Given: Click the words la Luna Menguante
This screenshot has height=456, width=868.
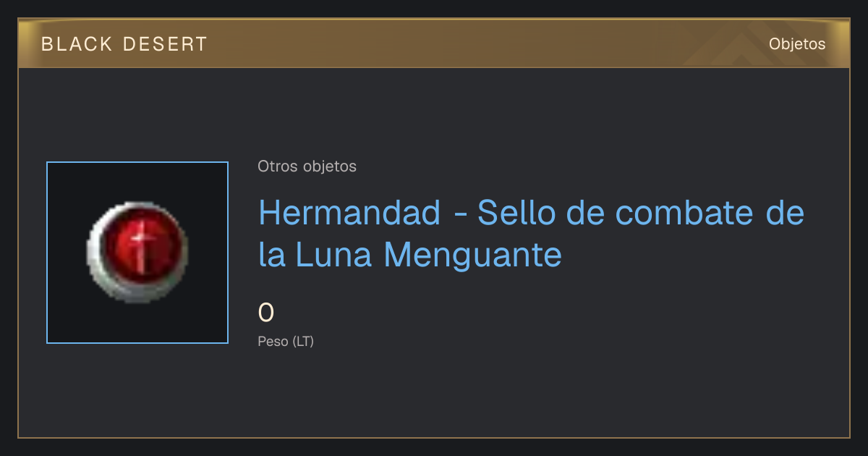Looking at the screenshot, I should pos(410,255).
